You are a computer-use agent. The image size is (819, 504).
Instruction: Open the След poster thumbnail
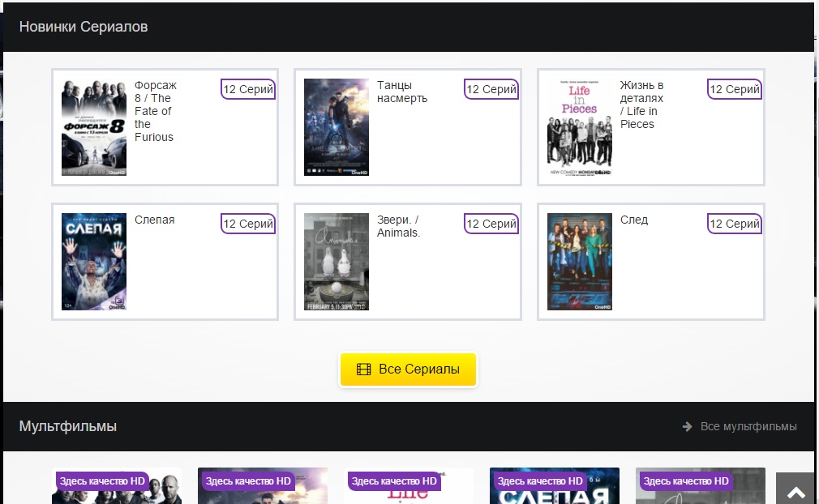point(579,262)
